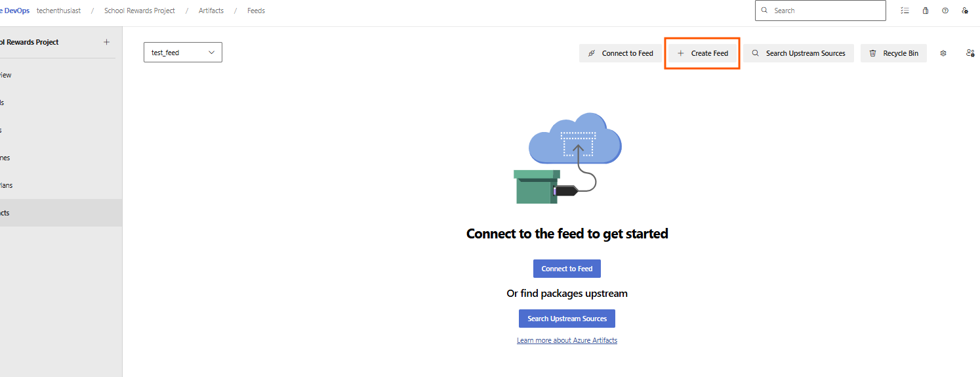This screenshot has height=377, width=980.
Task: Open the Recycle Bin
Action: (x=893, y=53)
